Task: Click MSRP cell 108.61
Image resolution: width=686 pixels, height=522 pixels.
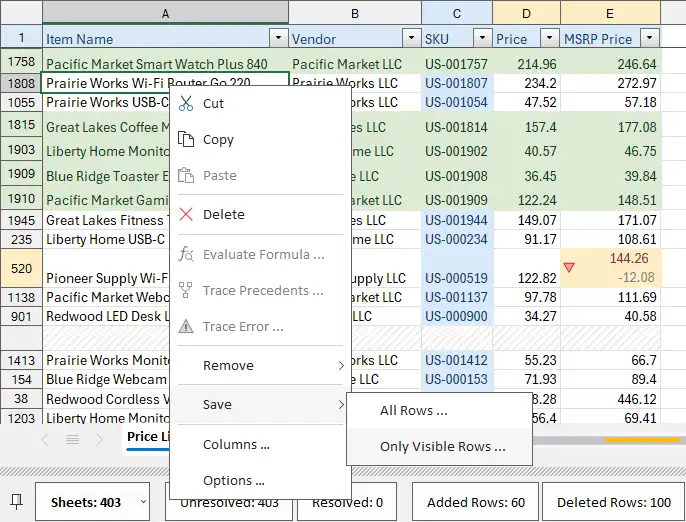Action: tap(610, 239)
